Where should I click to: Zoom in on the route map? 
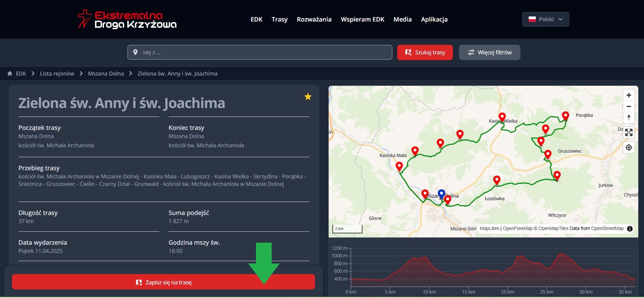629,95
